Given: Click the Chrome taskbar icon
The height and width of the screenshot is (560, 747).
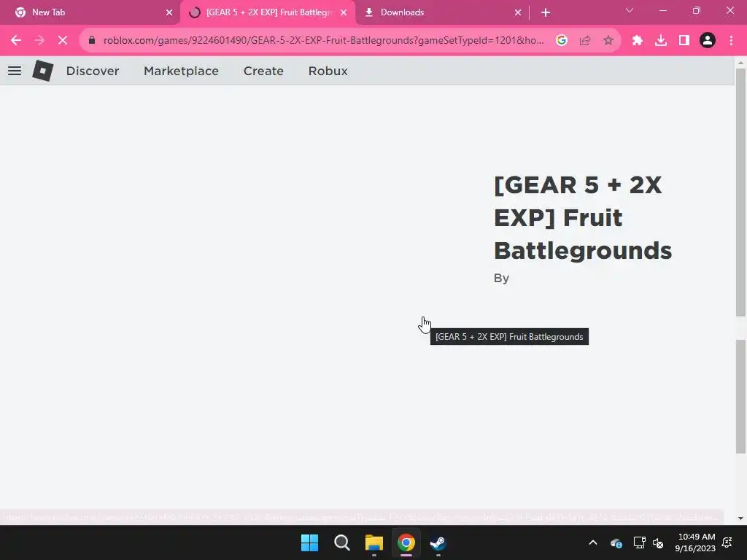Looking at the screenshot, I should (406, 542).
